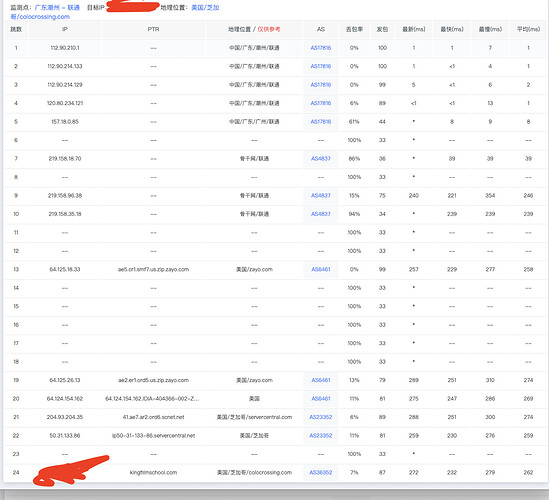This screenshot has width=549, height=500.
Task: Select IP cell 112.90.214.133
Action: [65, 66]
